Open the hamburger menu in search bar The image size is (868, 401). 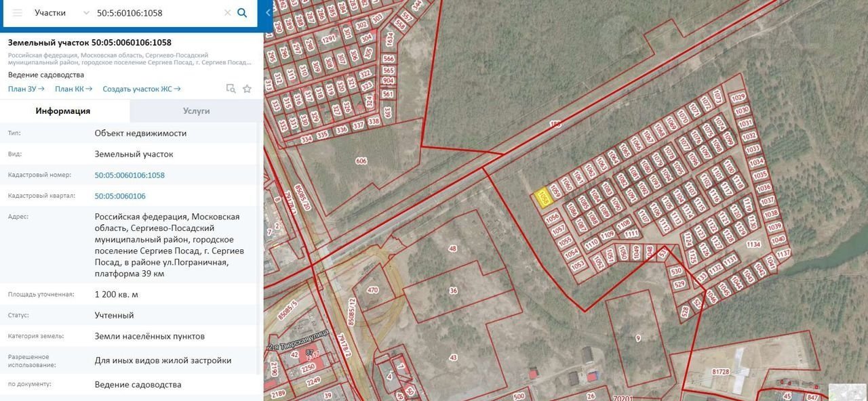click(18, 13)
